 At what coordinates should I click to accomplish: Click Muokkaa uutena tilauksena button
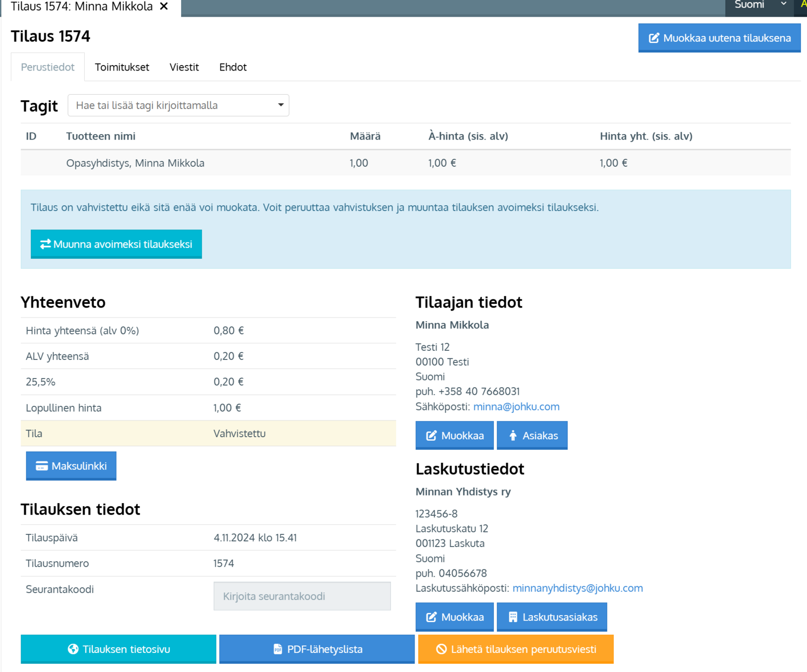pyautogui.click(x=719, y=38)
